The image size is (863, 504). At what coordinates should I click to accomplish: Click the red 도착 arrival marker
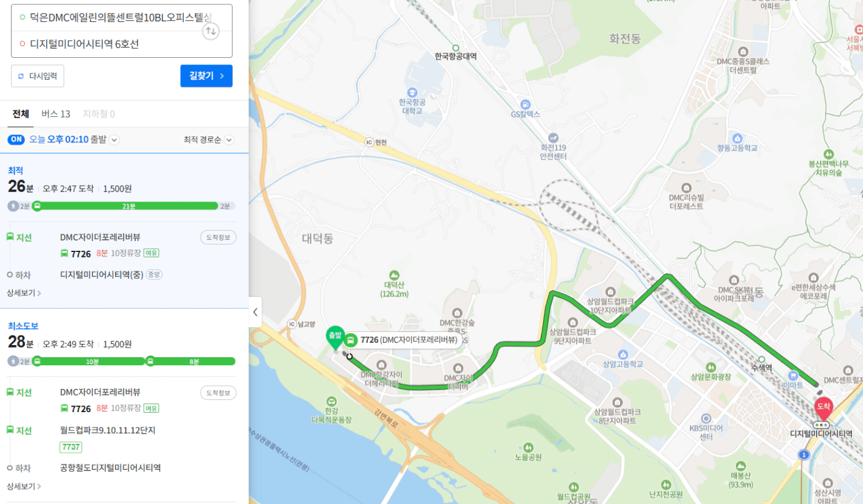(x=823, y=408)
